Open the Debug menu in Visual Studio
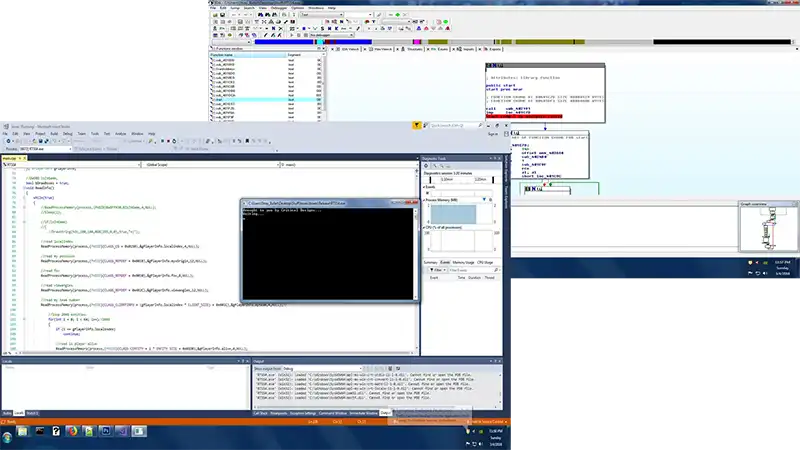Viewport: 800px width, 450px height. click(x=67, y=134)
